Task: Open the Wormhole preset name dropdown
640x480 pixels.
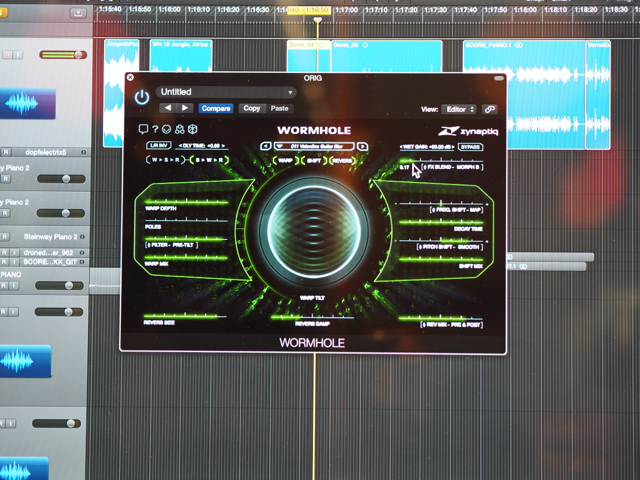Action: [x=315, y=146]
